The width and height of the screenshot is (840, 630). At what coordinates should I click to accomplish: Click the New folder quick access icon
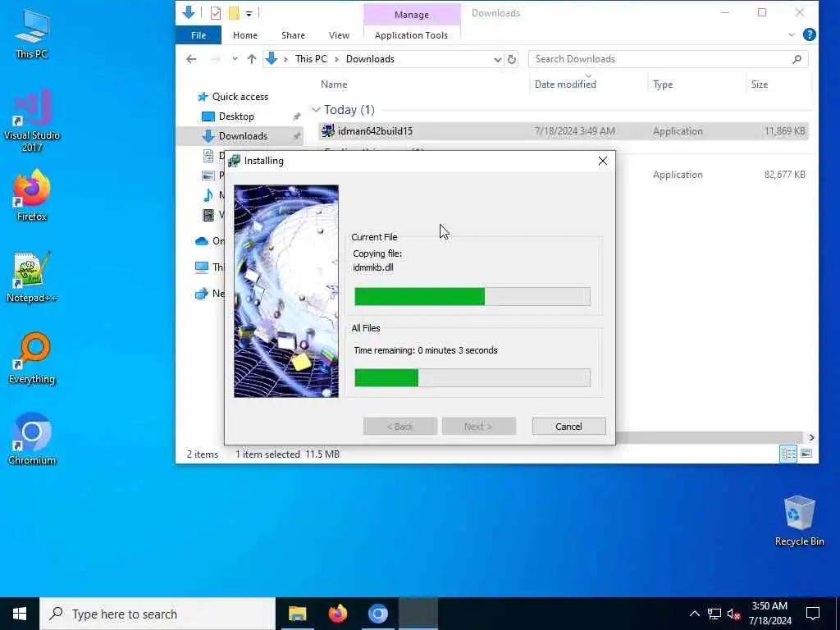pos(234,13)
